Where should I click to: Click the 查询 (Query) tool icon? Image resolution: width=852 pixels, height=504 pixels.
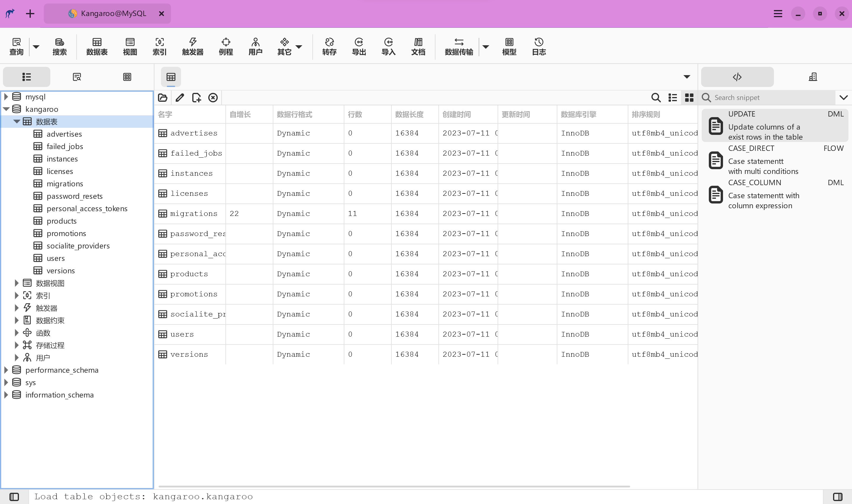pos(16,46)
